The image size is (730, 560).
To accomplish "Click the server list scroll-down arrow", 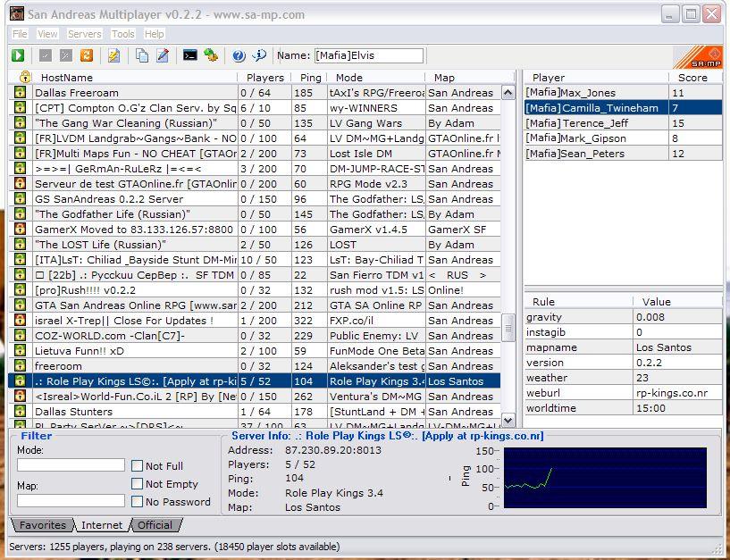I will point(508,420).
